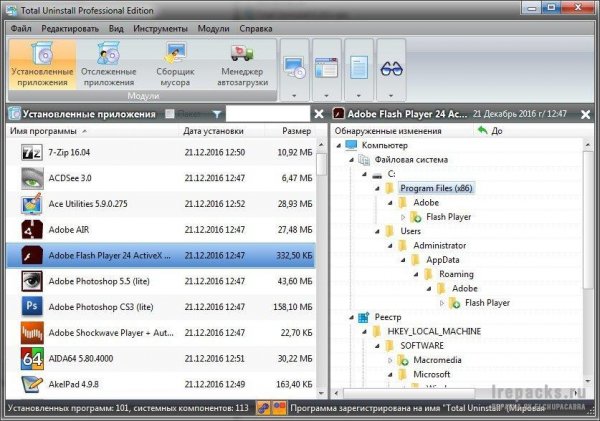Collapse the Файловая система tree node

click(x=352, y=160)
